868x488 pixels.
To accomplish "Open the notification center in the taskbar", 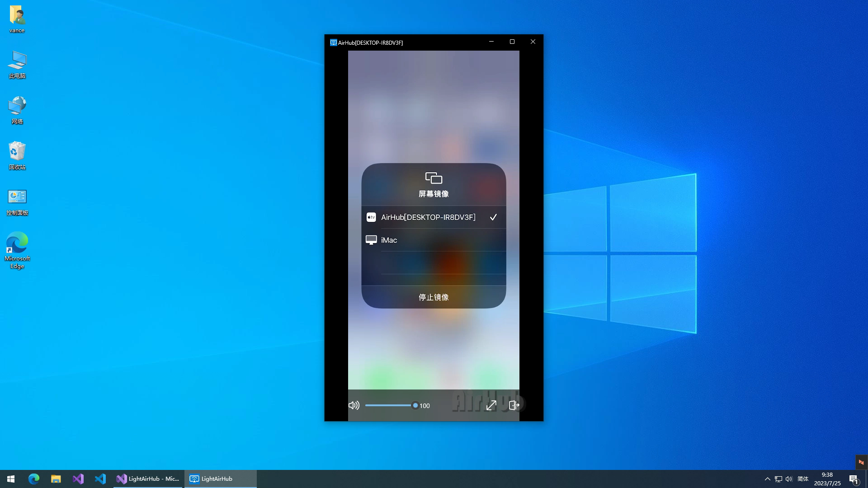I will [854, 479].
